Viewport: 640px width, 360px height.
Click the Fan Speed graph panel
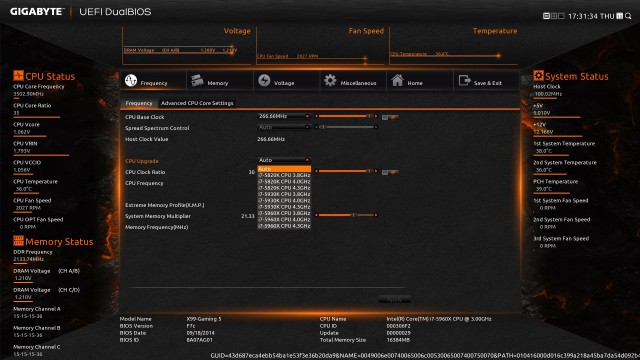pos(320,46)
